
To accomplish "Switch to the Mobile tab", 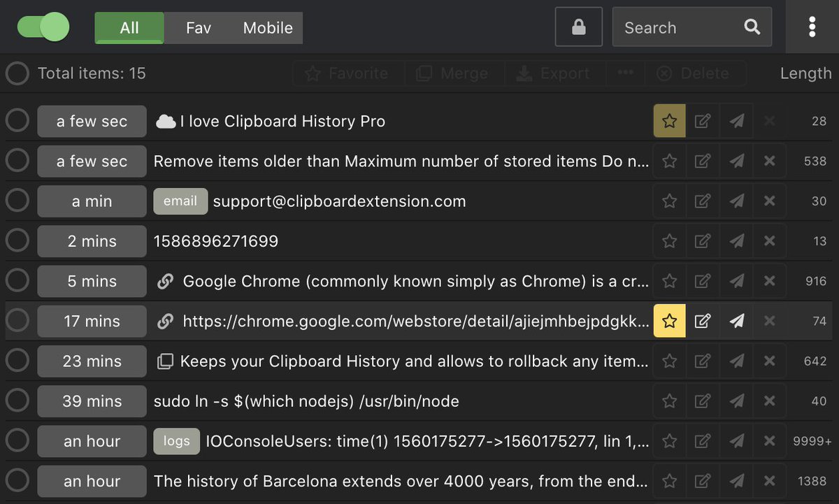I will [x=268, y=28].
